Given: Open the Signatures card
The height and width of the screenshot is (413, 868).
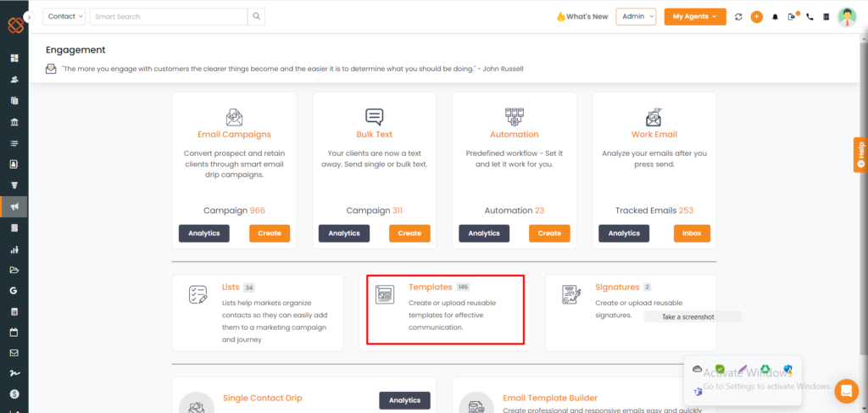Looking at the screenshot, I should (x=631, y=313).
